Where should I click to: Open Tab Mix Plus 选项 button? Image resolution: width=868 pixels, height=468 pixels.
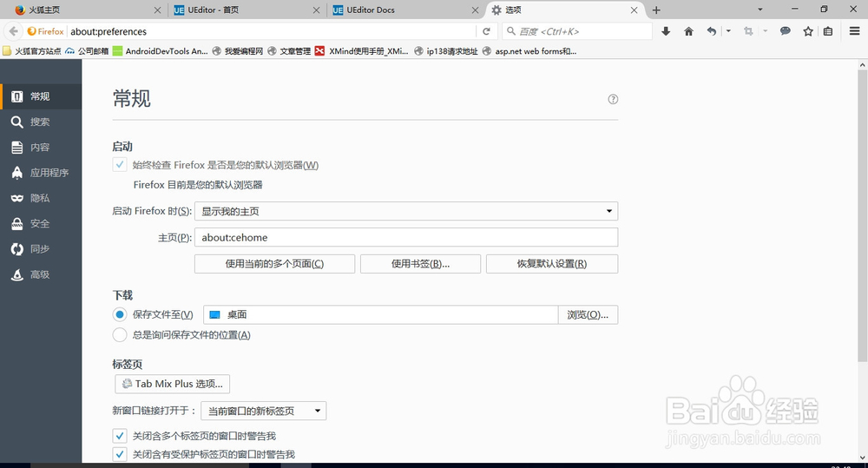coord(172,384)
